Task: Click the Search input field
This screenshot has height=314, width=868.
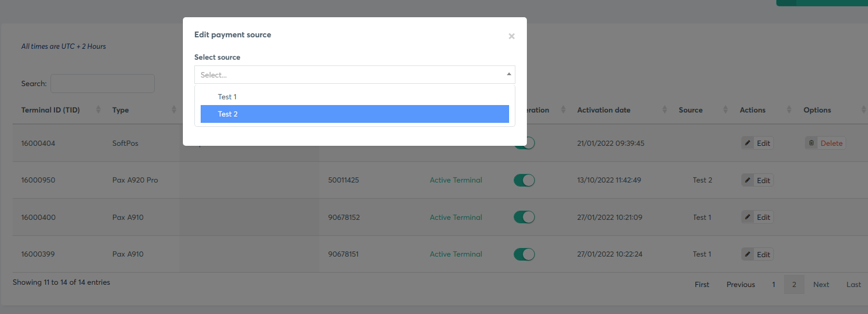Action: [x=103, y=84]
